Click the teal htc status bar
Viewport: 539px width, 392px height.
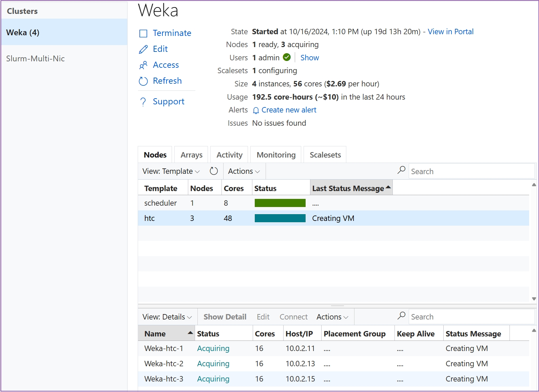click(280, 219)
